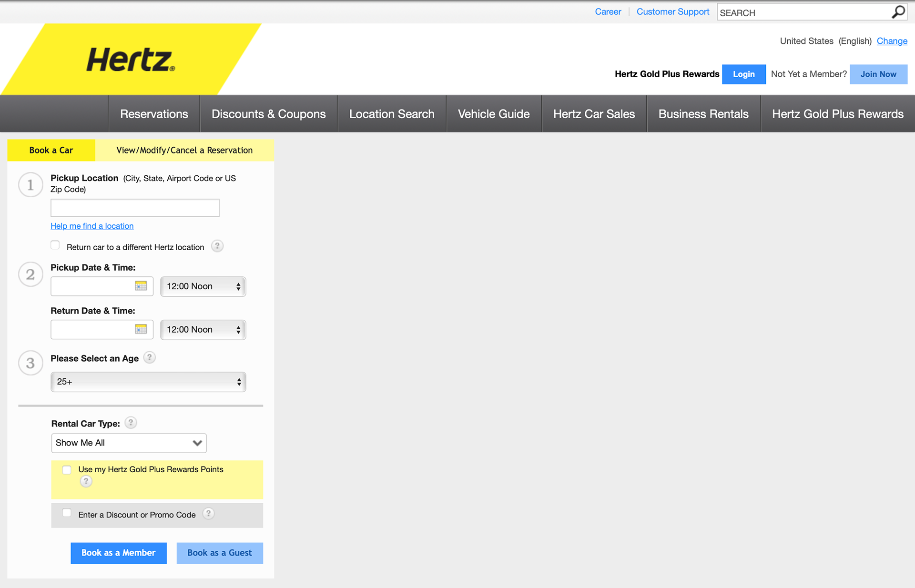
Task: Switch to View/Modify/Cancel a Reservation tab
Action: 184,150
